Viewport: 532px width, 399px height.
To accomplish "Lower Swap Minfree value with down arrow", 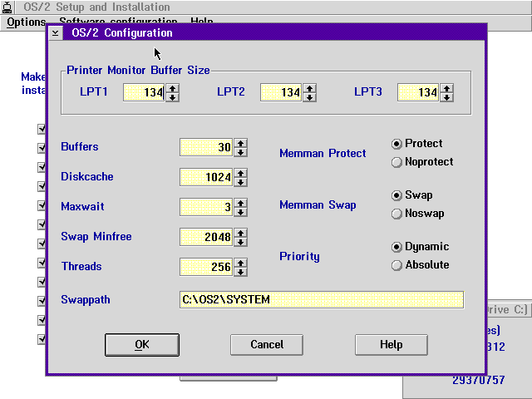I will [240, 242].
